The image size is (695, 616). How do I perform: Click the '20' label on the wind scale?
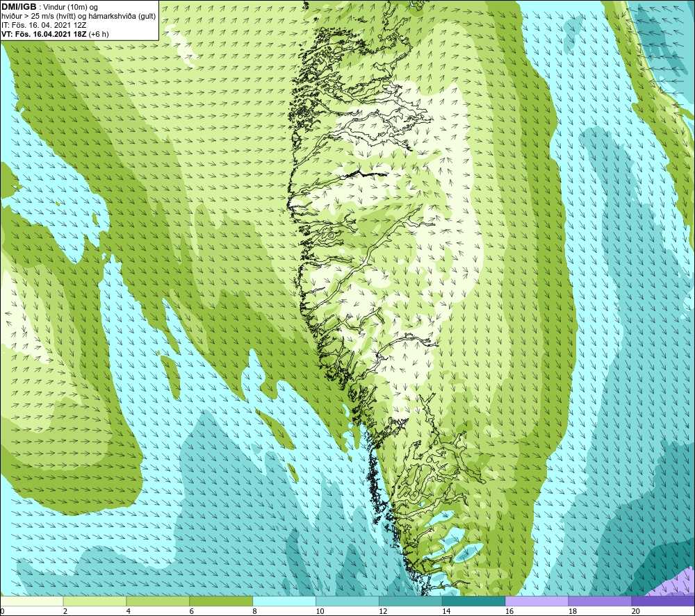(x=636, y=611)
